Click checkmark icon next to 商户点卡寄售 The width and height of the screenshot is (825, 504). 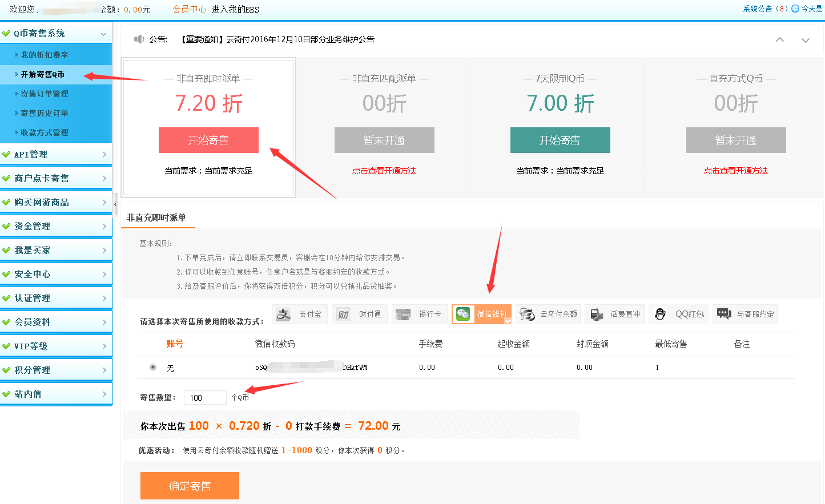[6, 178]
